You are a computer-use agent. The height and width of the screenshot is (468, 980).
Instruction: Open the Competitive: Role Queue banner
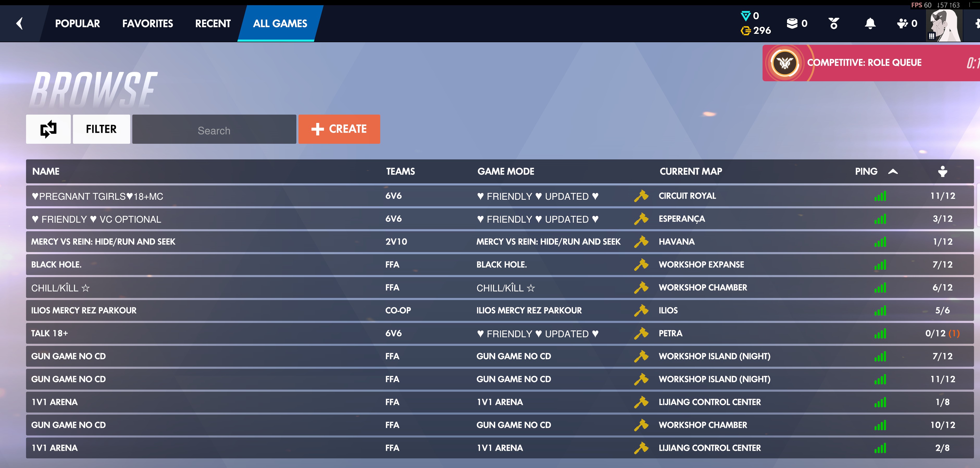tap(871, 63)
